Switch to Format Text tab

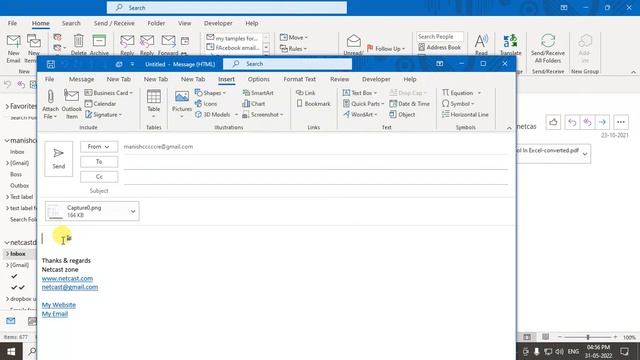pos(300,79)
